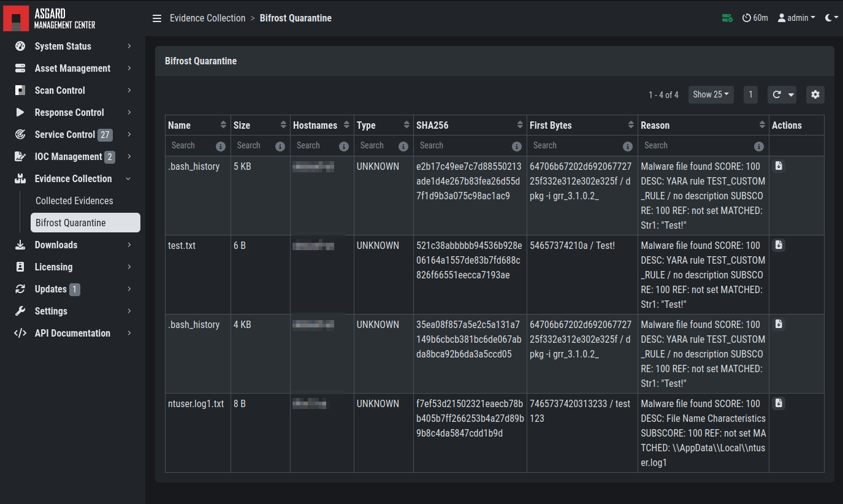Screen dimensions: 843x504
Task: Click the Evidence Collection boxes icon
Action: (x=20, y=179)
